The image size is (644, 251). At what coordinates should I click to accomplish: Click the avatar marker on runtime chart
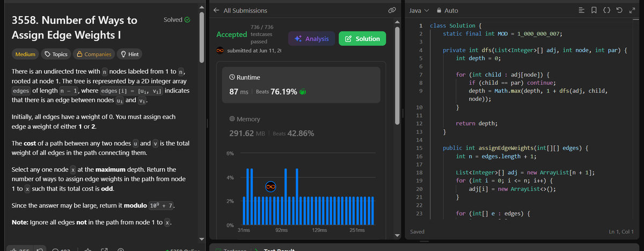click(x=271, y=186)
